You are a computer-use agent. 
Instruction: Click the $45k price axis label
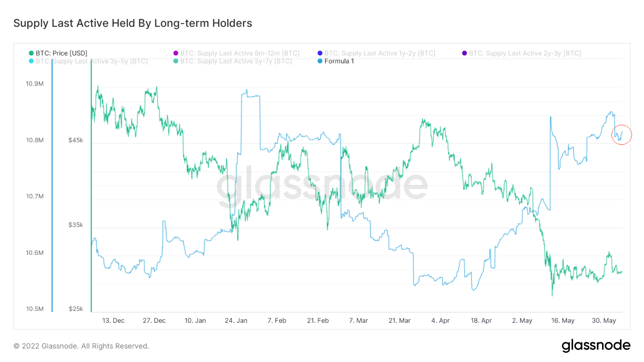[75, 140]
